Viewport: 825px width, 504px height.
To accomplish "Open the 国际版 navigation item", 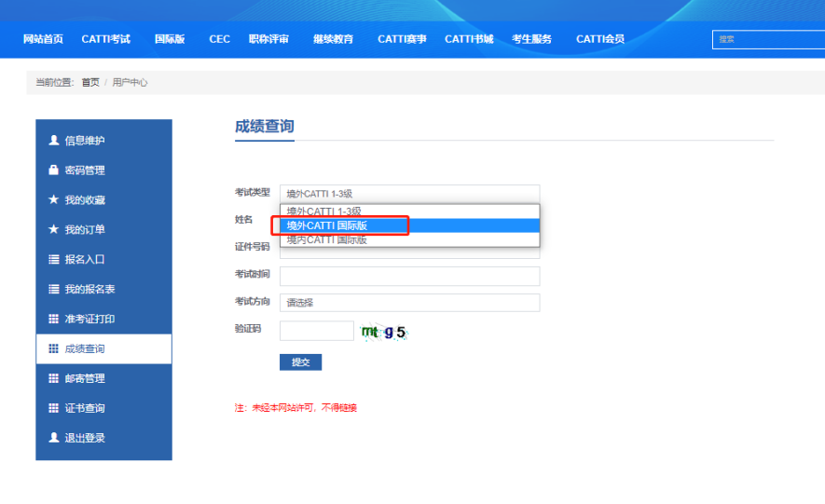I will click(170, 39).
